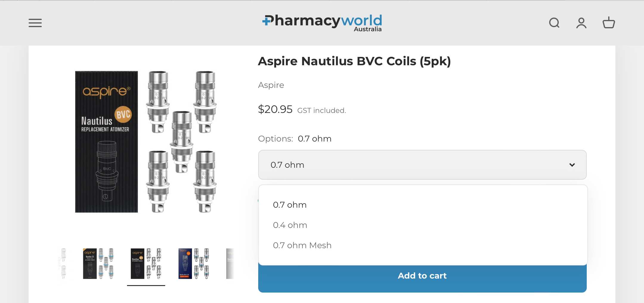Open the shopping cart basket icon
This screenshot has width=644, height=303.
pyautogui.click(x=609, y=23)
